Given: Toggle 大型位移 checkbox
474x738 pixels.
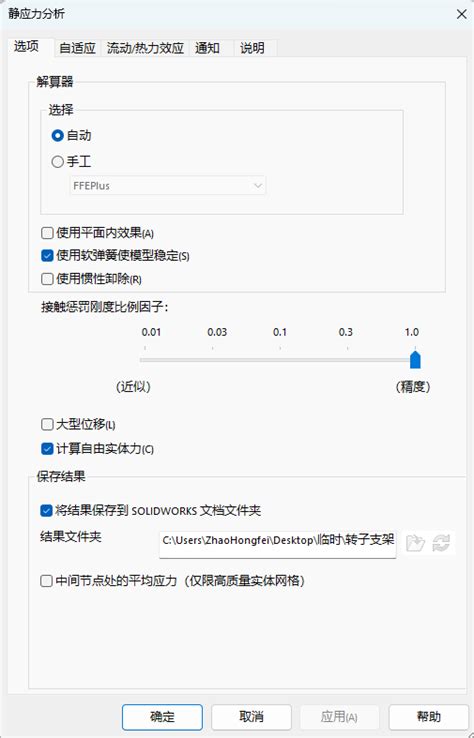Looking at the screenshot, I should 47,425.
